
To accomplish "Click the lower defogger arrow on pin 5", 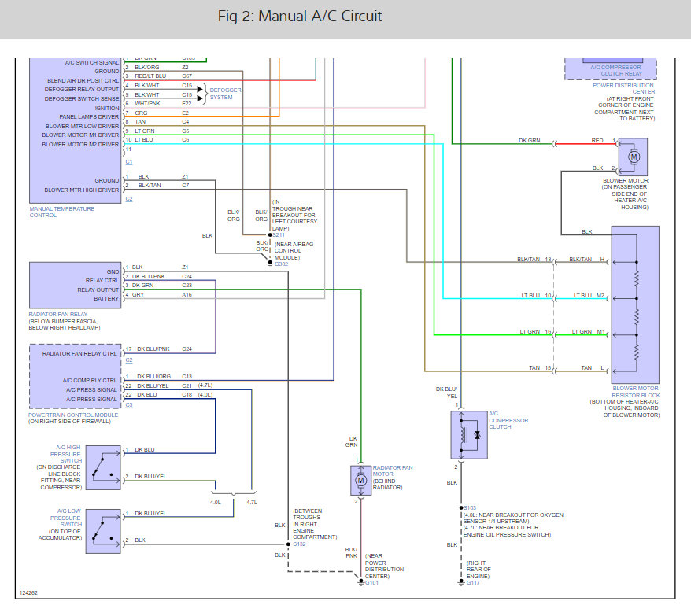I will [x=200, y=98].
